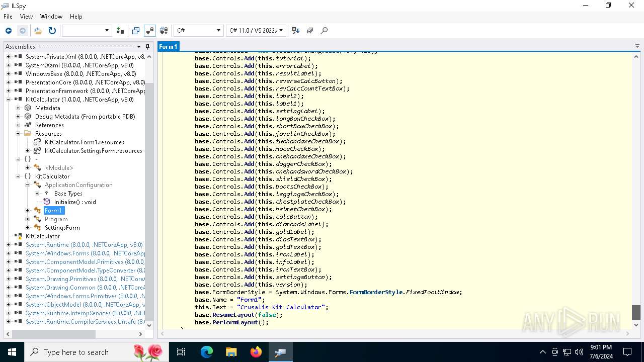The width and height of the screenshot is (644, 362).
Task: Open the File menu
Action: (8, 17)
